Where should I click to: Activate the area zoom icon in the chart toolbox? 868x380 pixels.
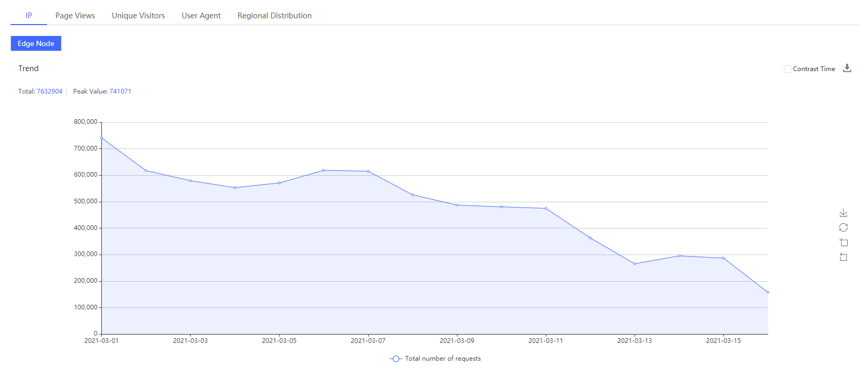point(843,242)
